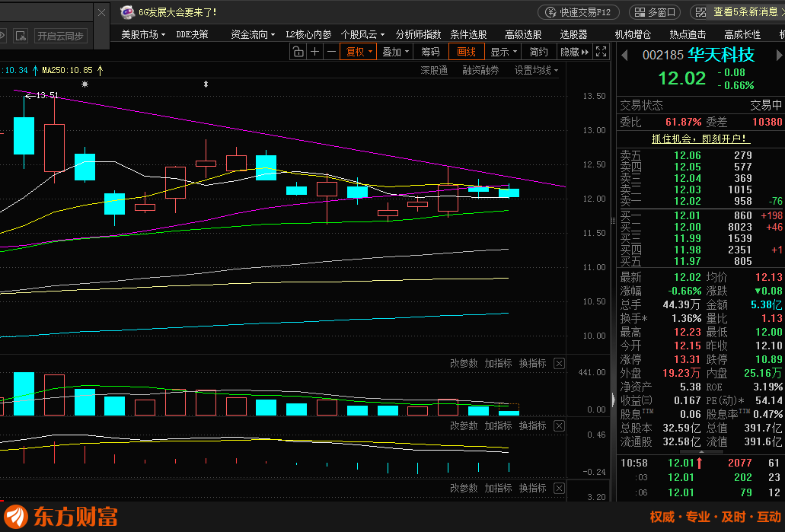The width and height of the screenshot is (785, 532).
Task: Click the MA250:10.85 indicator label
Action: click(67, 71)
